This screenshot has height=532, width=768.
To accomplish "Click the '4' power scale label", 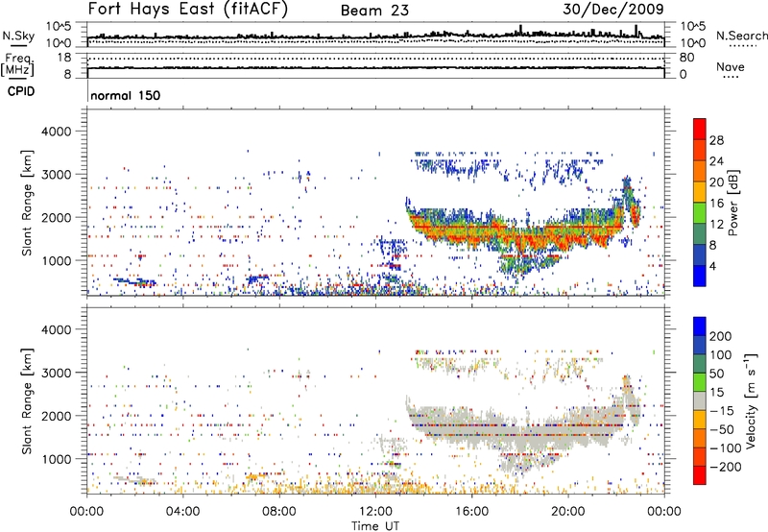I will [x=713, y=266].
